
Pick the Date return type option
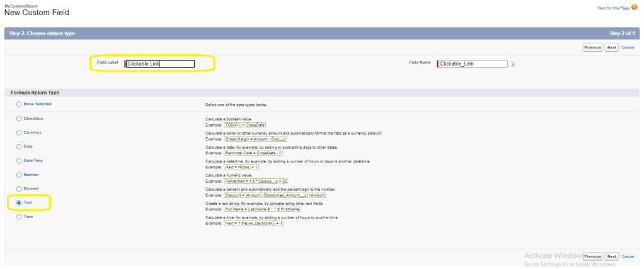[x=19, y=146]
